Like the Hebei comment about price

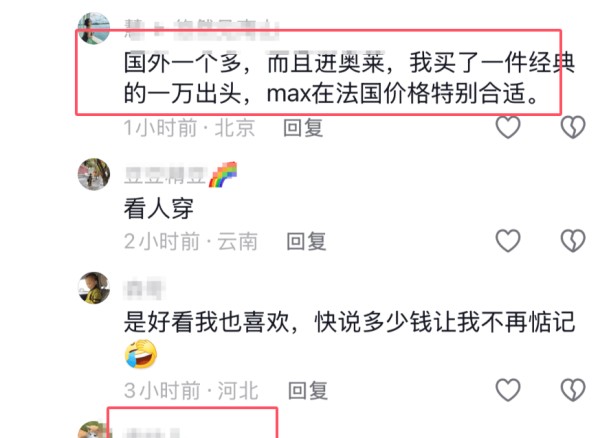pos(508,390)
